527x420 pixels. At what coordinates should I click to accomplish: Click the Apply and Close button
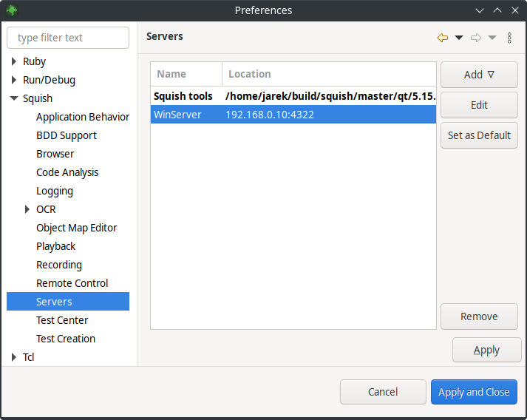pos(474,392)
